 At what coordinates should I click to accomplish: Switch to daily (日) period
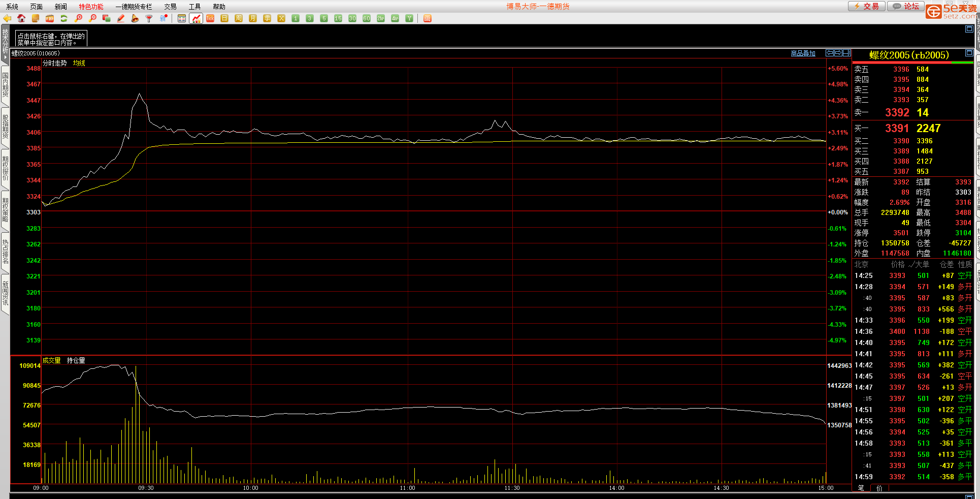pyautogui.click(x=224, y=18)
